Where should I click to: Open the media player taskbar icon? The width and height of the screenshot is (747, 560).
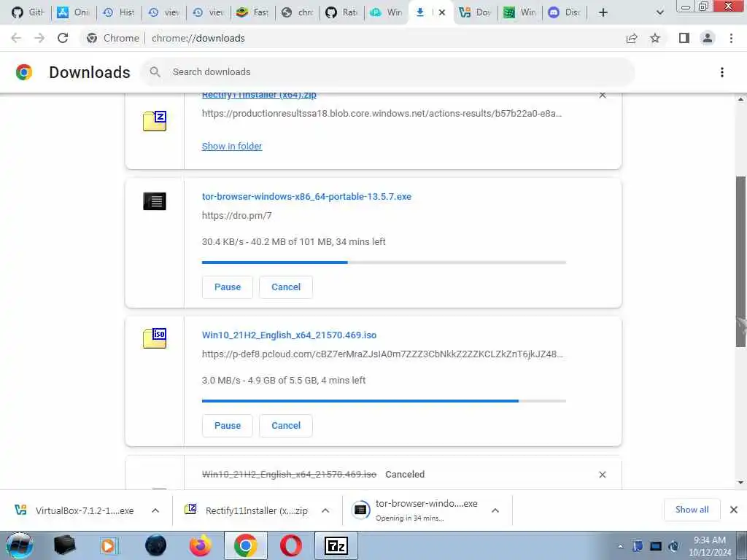(x=109, y=545)
